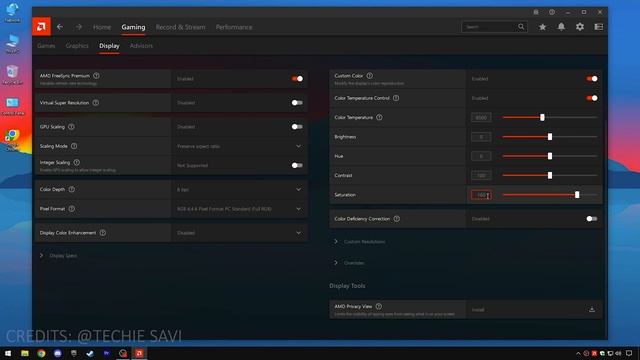Show info for Integer Scaling

coord(77,162)
